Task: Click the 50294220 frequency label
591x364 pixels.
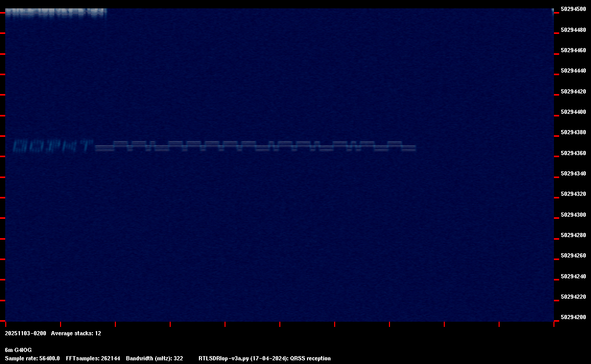Action: [x=573, y=297]
